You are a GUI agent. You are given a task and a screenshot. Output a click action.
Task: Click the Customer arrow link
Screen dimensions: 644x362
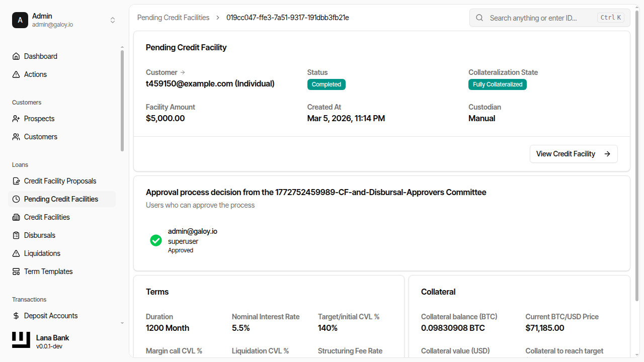click(183, 72)
